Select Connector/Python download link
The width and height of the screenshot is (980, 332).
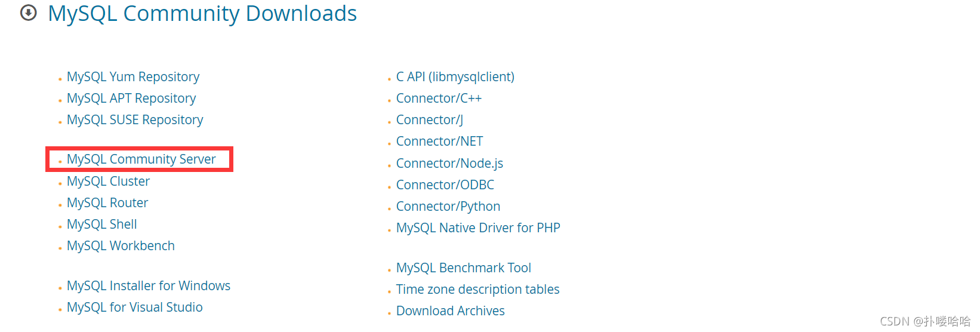[448, 207]
